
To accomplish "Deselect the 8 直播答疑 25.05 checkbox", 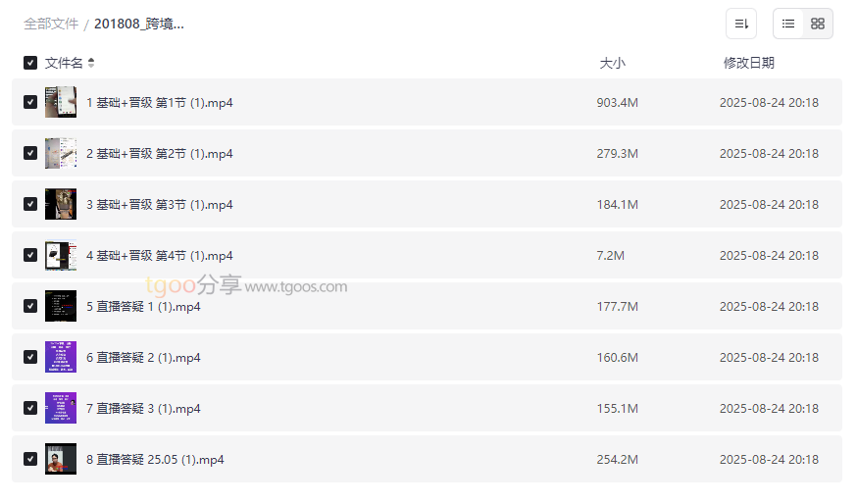I will pyautogui.click(x=30, y=459).
